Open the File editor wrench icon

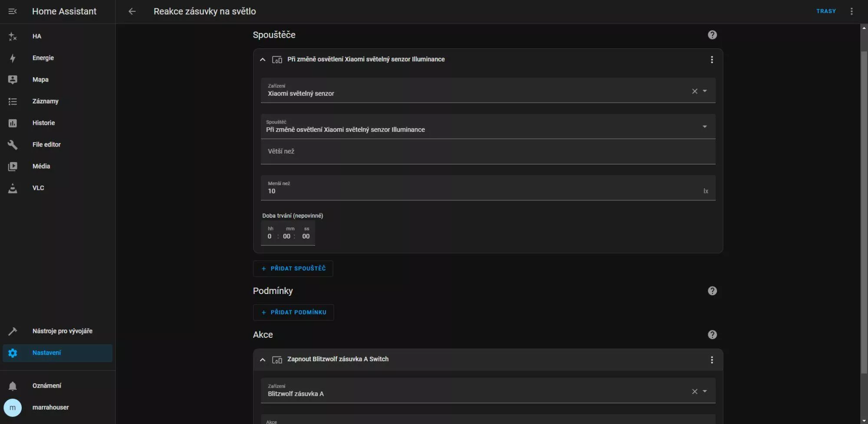tap(13, 145)
